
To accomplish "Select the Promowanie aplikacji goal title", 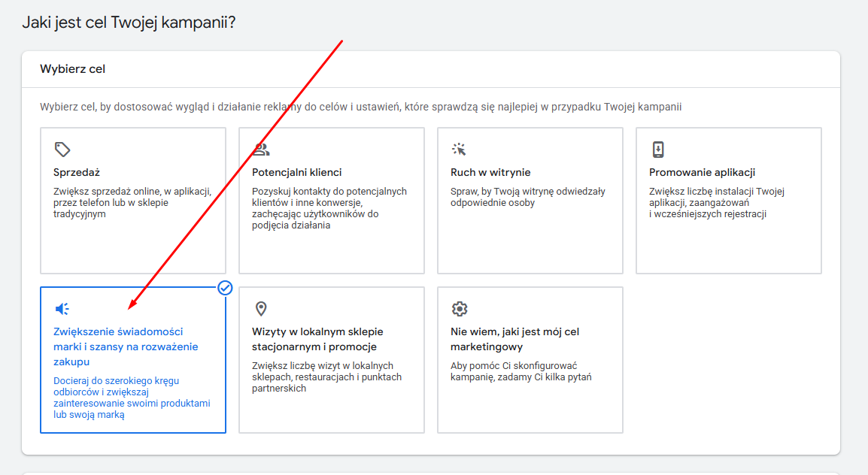I will pyautogui.click(x=702, y=172).
